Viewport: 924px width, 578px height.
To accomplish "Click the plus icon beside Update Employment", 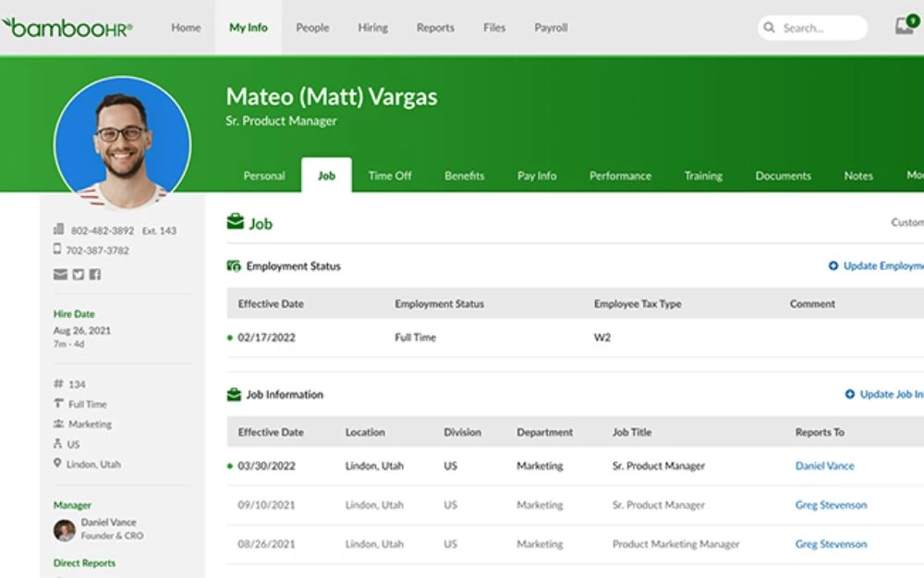I will pyautogui.click(x=833, y=266).
